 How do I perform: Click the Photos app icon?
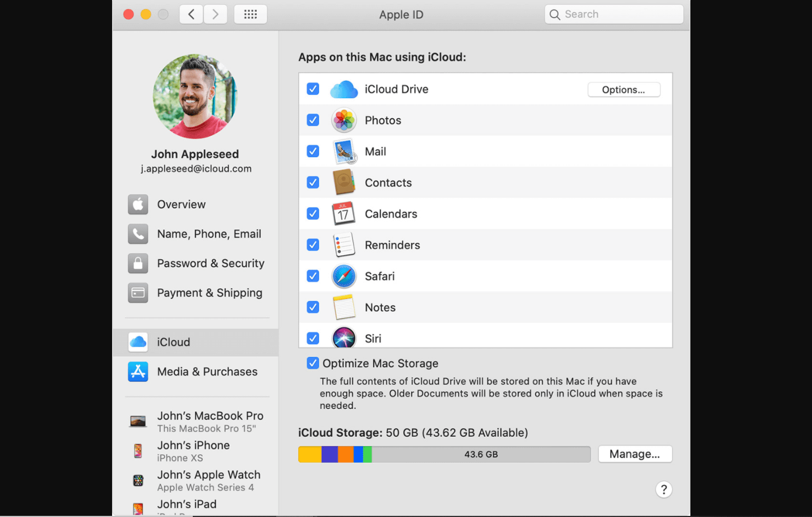click(x=344, y=121)
